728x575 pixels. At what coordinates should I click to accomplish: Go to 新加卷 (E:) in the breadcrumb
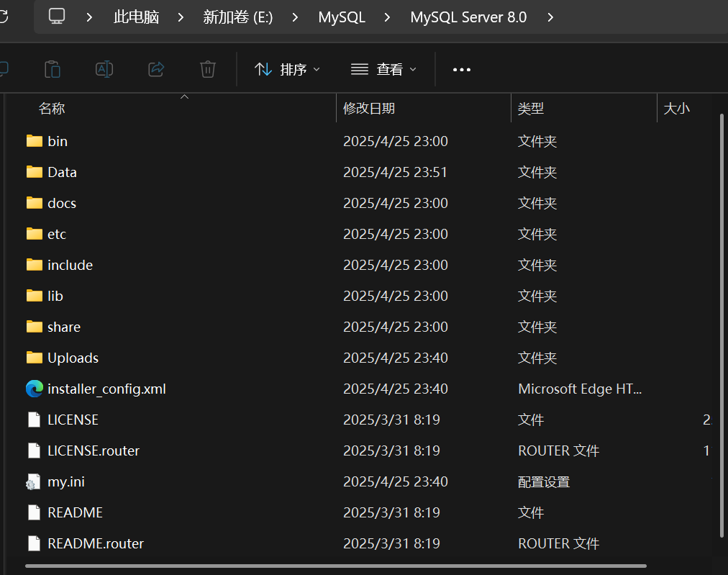tap(237, 17)
